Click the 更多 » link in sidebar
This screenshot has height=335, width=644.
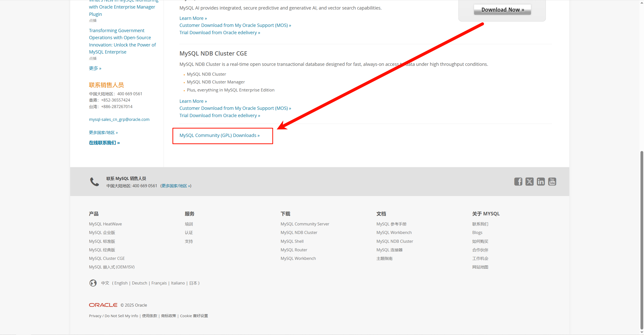coord(95,68)
